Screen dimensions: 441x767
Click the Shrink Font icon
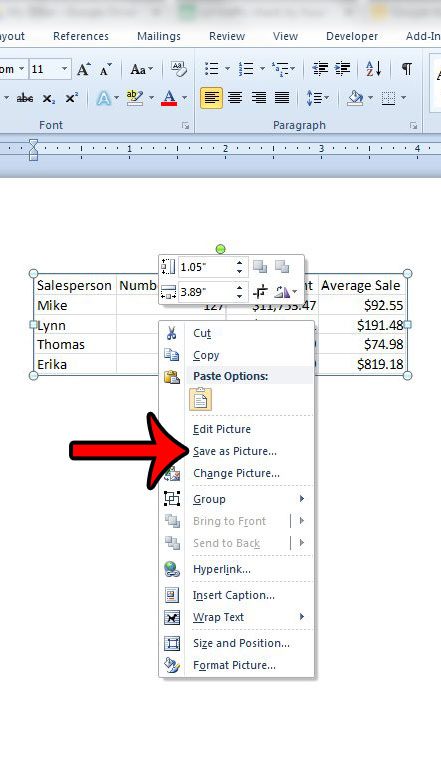[105, 69]
